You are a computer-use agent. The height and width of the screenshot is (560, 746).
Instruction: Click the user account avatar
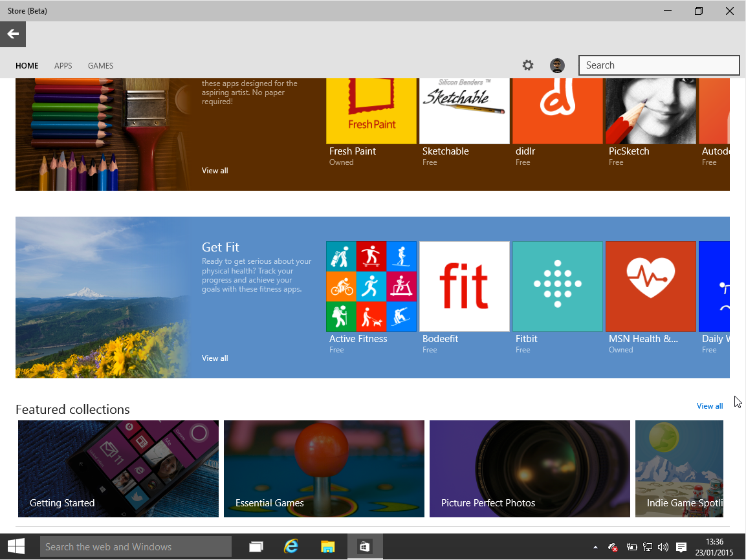click(557, 65)
